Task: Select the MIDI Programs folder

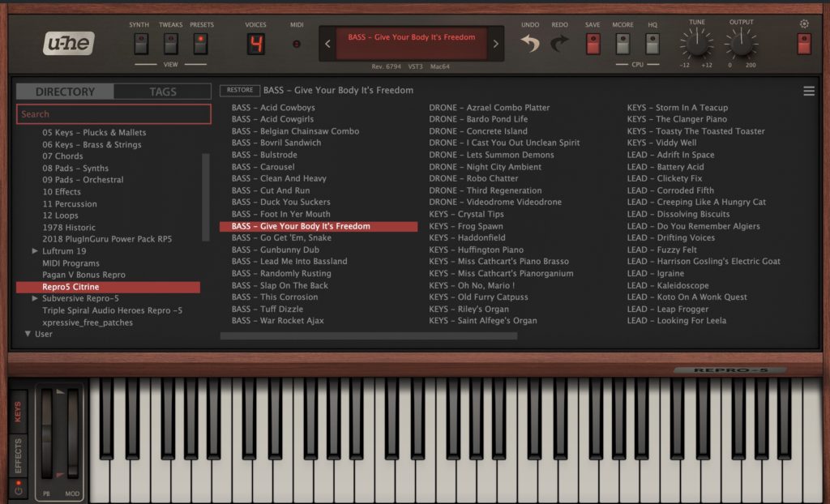Action: (71, 263)
